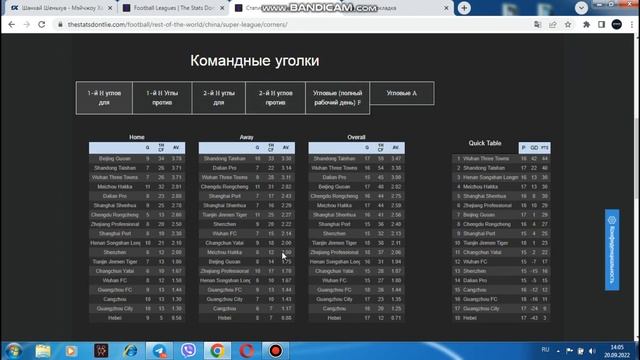The width and height of the screenshot is (640, 360).
Task: Click the RU language indicator
Action: point(545,350)
